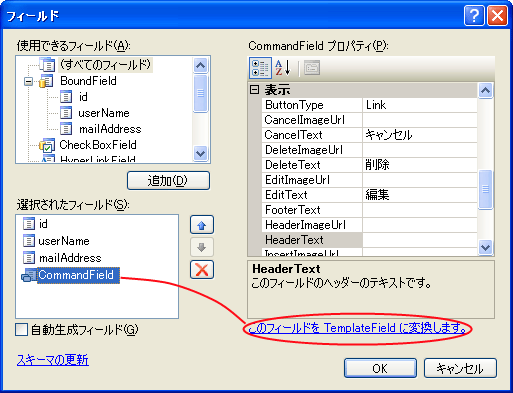Viewport: 513px width, 393px height.
Task: Click the Property Pages icon
Action: (312, 68)
